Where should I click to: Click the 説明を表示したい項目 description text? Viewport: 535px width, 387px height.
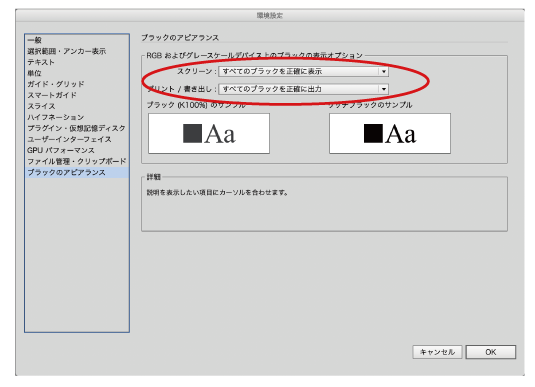(x=217, y=192)
